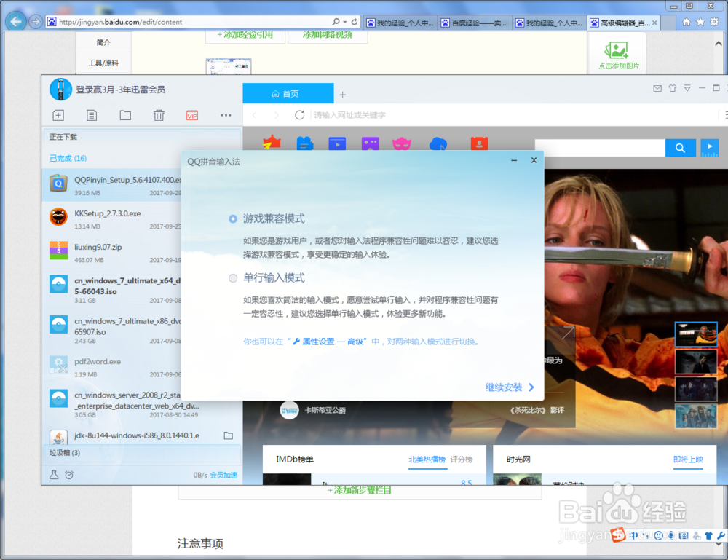
Task: Open the IE search dropdown arrow in address bar
Action: [x=345, y=22]
